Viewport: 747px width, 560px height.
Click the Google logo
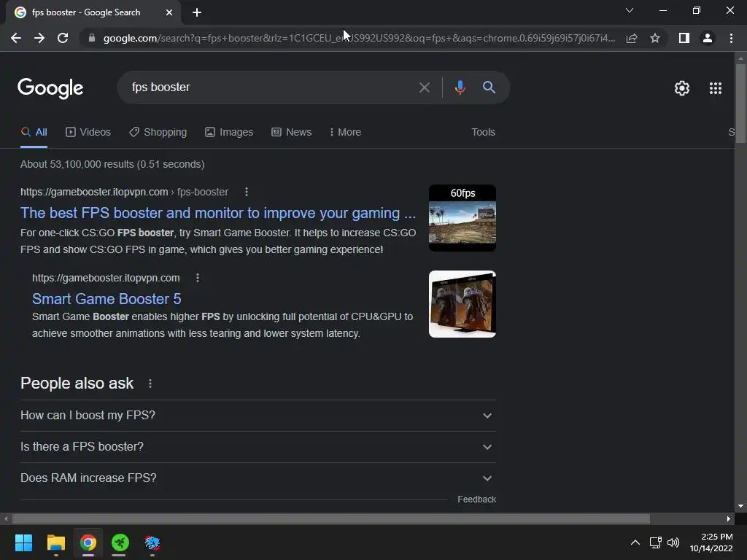point(50,88)
